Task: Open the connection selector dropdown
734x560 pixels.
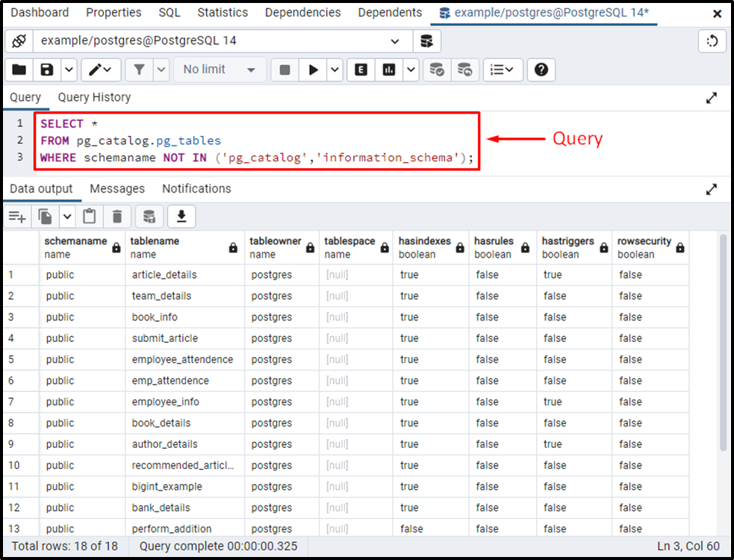Action: tap(394, 41)
